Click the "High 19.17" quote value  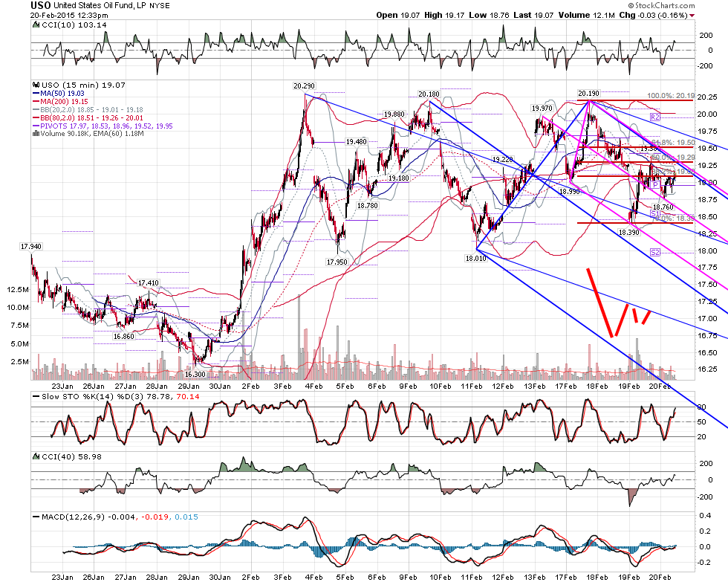[x=444, y=16]
